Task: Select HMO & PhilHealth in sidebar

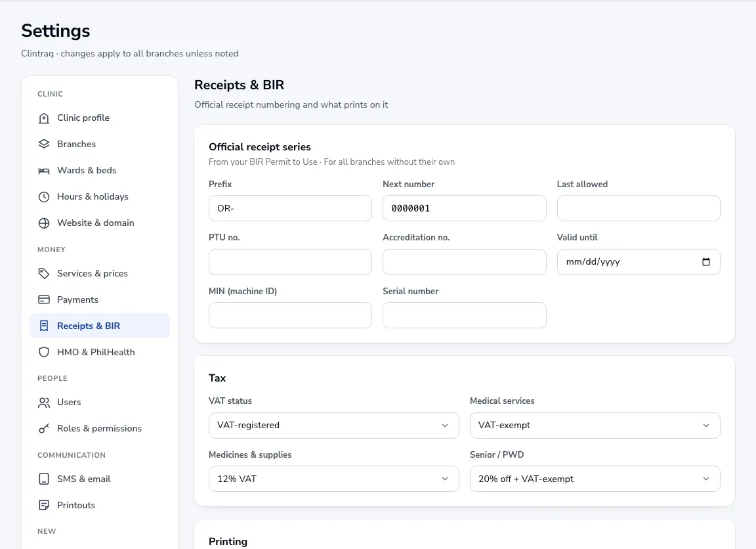Action: tap(100, 353)
